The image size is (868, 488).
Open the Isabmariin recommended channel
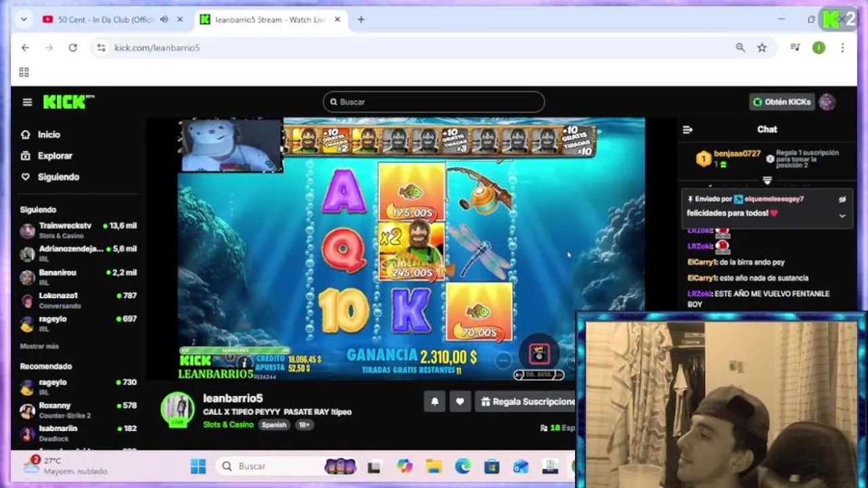coord(79,433)
